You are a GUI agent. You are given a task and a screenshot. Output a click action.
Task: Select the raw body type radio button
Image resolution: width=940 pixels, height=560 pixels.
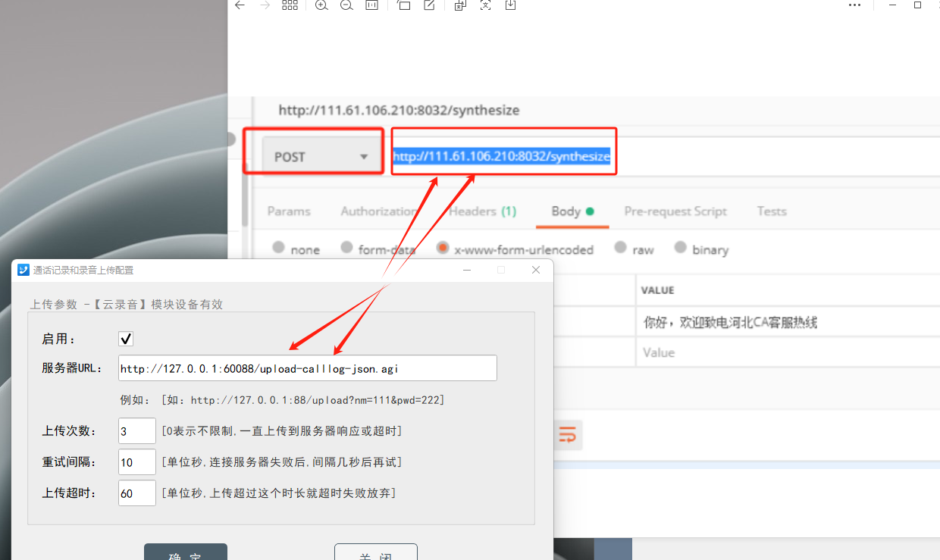621,248
